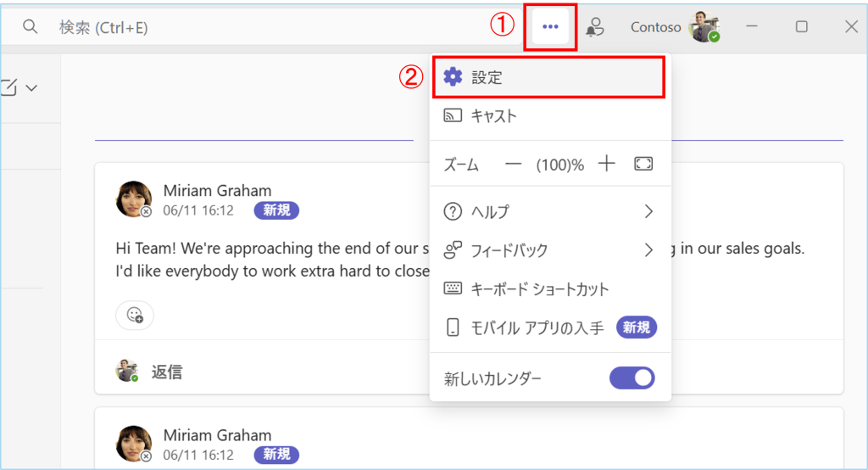868x470 pixels.
Task: Click the magnifier search icon
Action: [31, 27]
